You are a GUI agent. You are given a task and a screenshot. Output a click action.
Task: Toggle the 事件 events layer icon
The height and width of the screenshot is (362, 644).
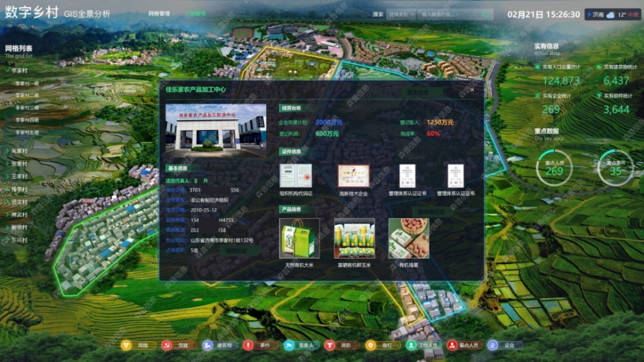248,345
